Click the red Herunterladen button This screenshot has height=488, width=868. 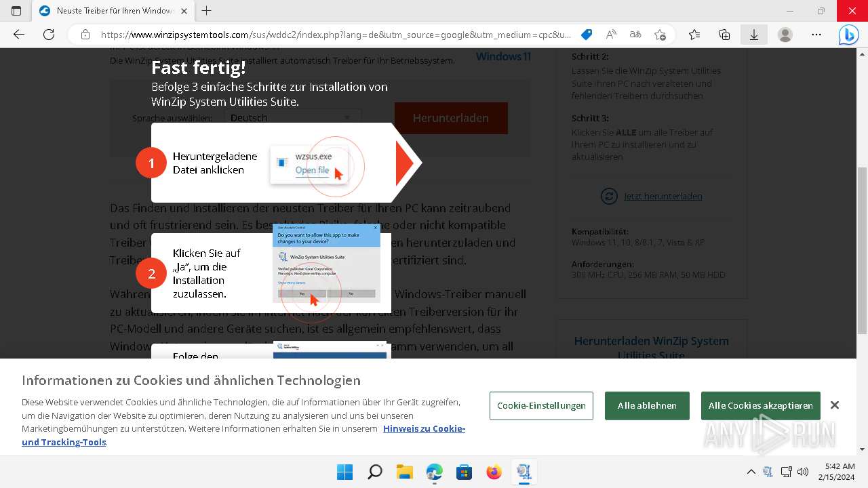click(x=451, y=118)
